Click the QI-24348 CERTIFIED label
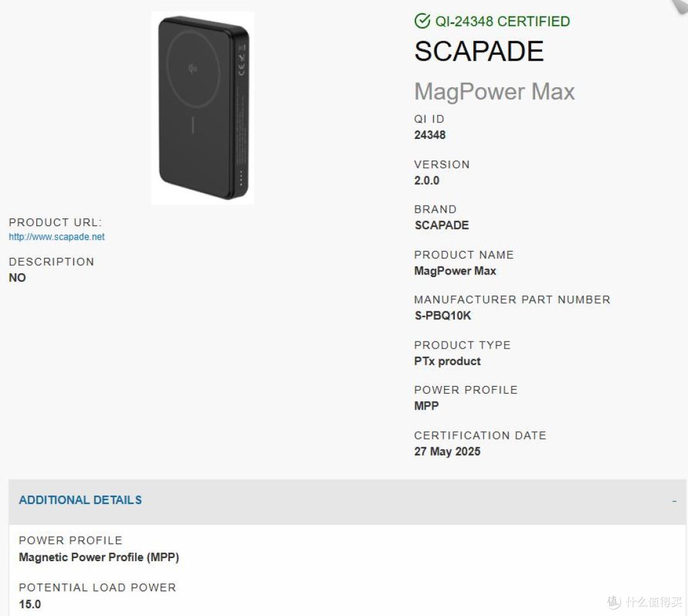Image resolution: width=688 pixels, height=616 pixels. click(503, 21)
